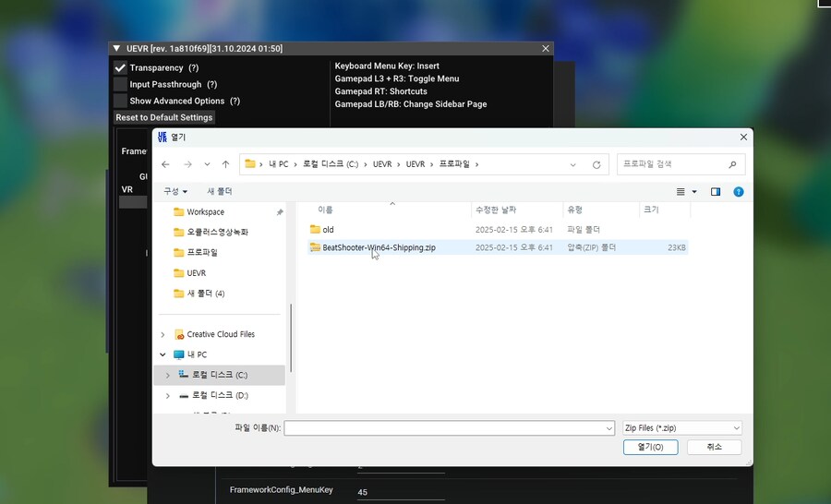Collapse the UEVR window with triangle
831x504 pixels.
pos(116,49)
